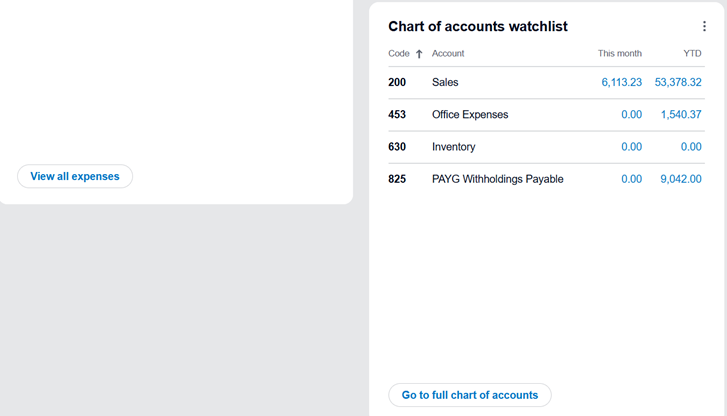Open the watchlist three-dot options menu
The width and height of the screenshot is (727, 416).
pos(704,27)
